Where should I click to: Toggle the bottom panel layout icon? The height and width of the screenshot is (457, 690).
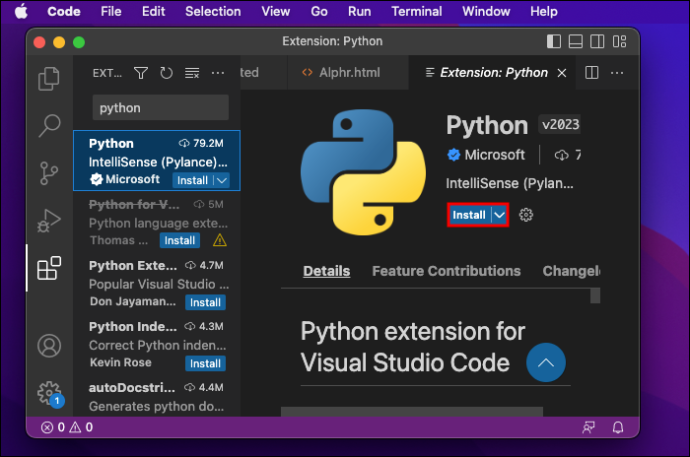(x=576, y=41)
